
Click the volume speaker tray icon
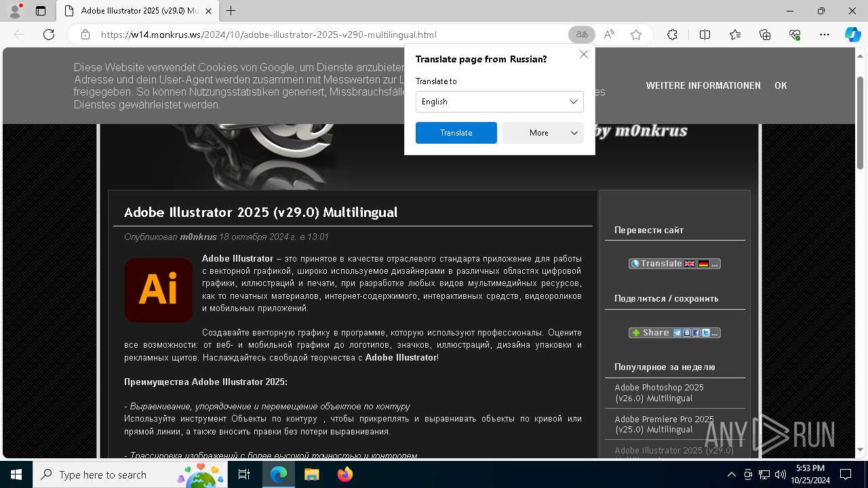[x=780, y=474]
